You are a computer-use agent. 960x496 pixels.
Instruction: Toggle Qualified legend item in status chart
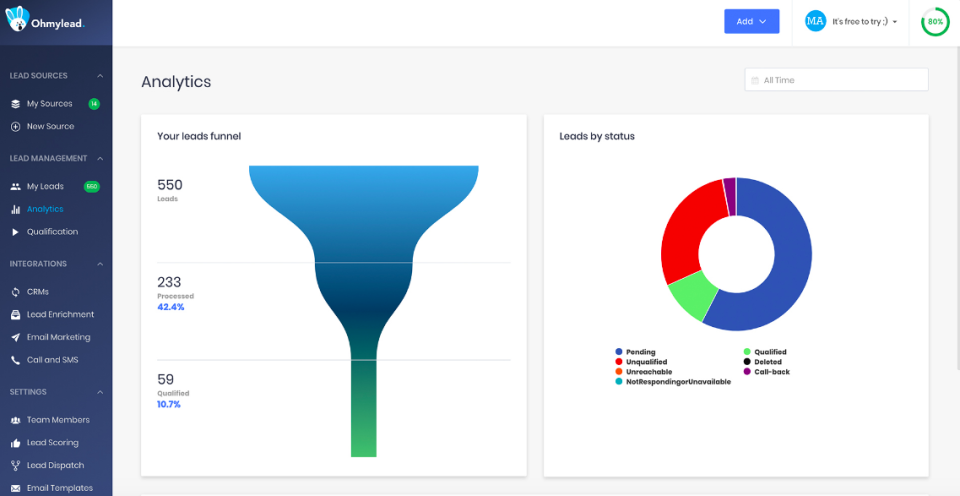pyautogui.click(x=765, y=352)
